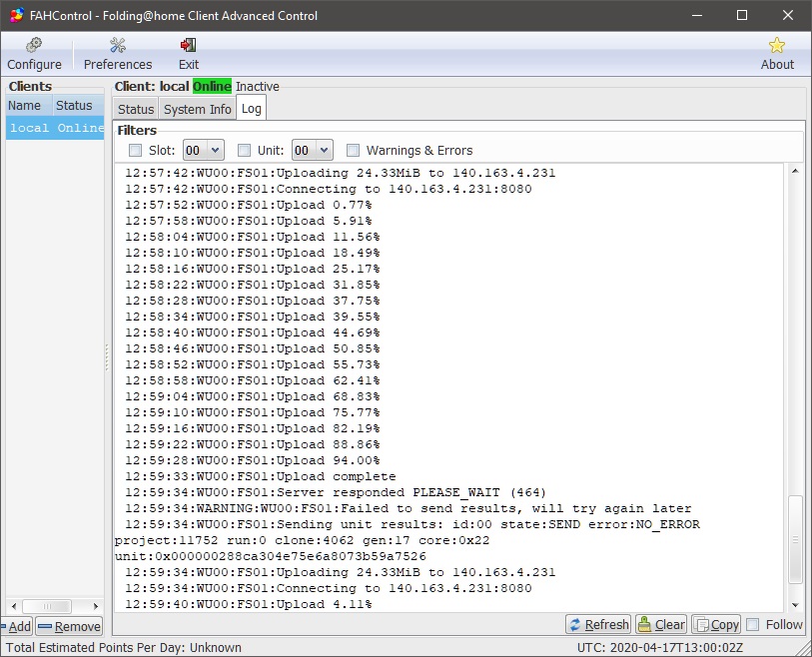Viewport: 812px width, 657px height.
Task: Clear the log with Clear button
Action: click(661, 624)
